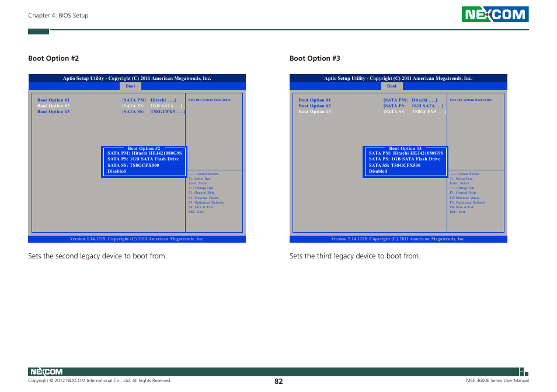Click Version 2.14.1219 footer in left screen
Screen dimensions: 557x392
(x=137, y=239)
